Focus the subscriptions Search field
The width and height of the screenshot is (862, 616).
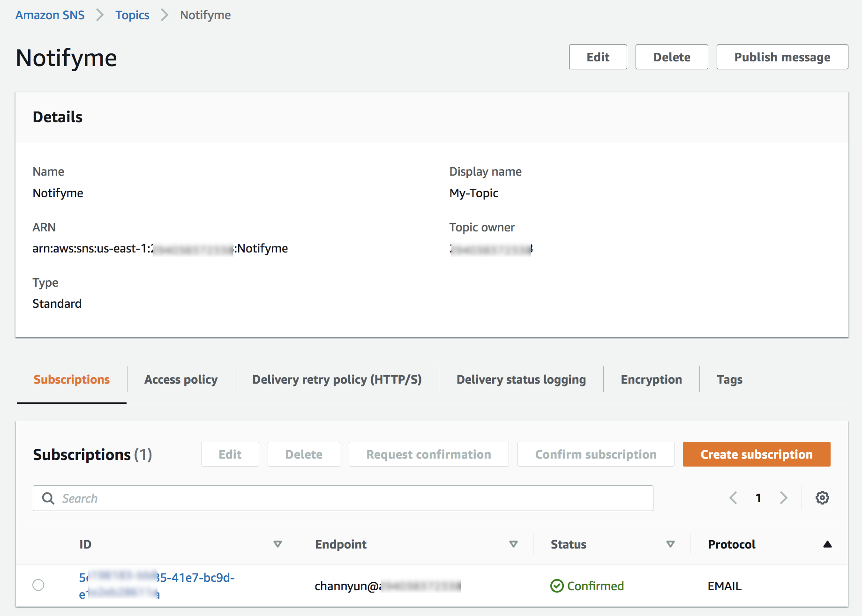pos(343,498)
